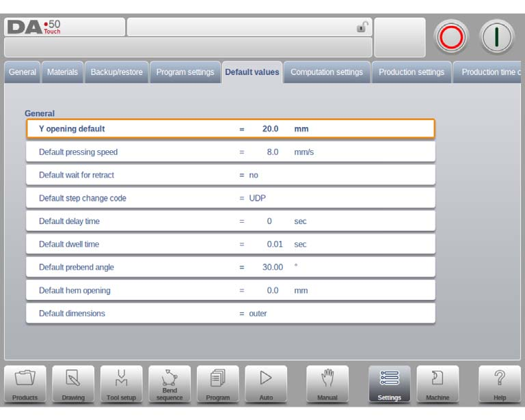Open the Bend sequence mode

[170, 384]
